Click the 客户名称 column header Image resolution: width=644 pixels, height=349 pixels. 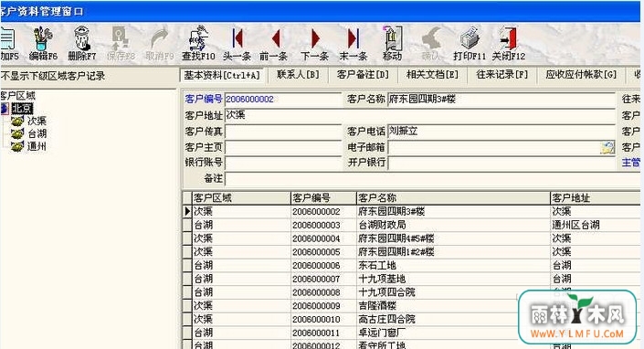(453, 198)
